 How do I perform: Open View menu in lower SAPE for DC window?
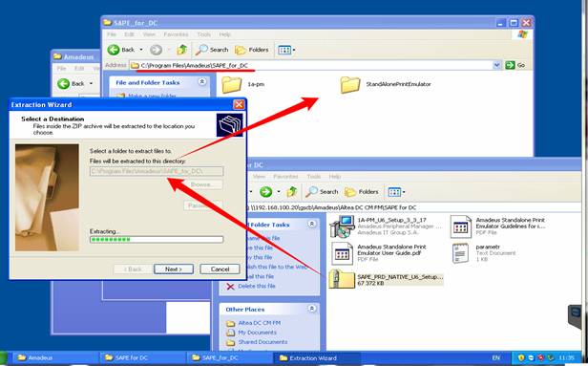[x=259, y=177]
